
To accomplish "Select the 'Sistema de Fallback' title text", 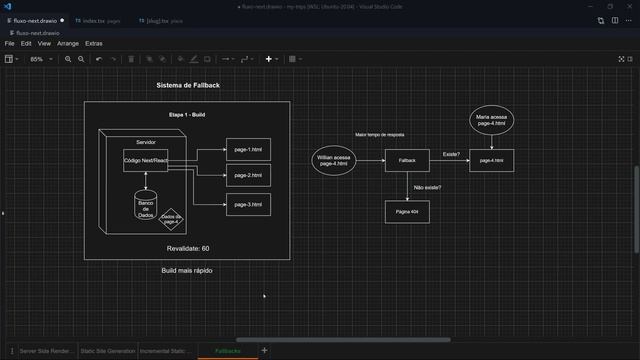I will [188, 85].
